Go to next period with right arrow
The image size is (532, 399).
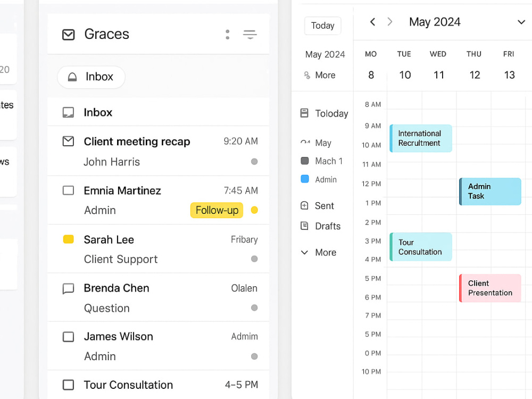coord(390,22)
